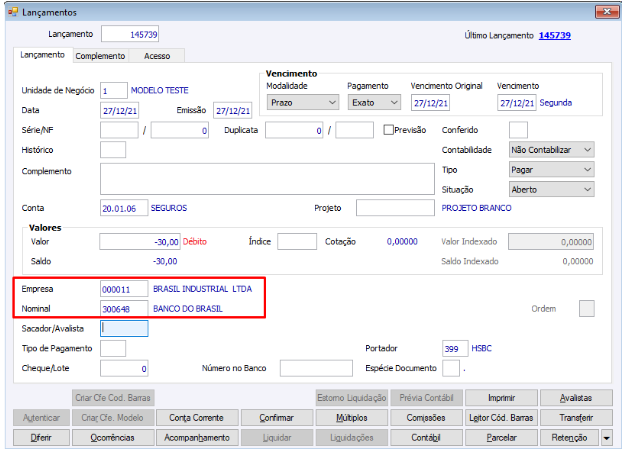Viewport: 623px width, 453px height.
Task: Click the Índice field
Action: (297, 242)
